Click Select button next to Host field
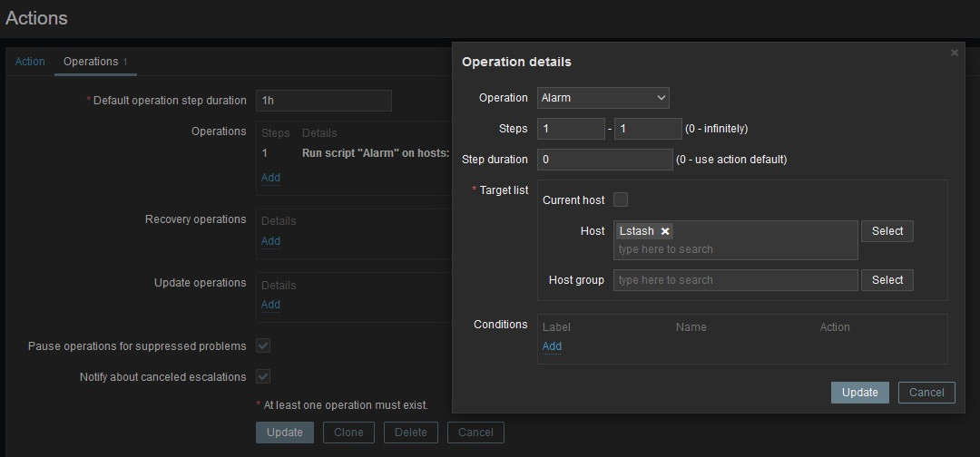 (887, 231)
